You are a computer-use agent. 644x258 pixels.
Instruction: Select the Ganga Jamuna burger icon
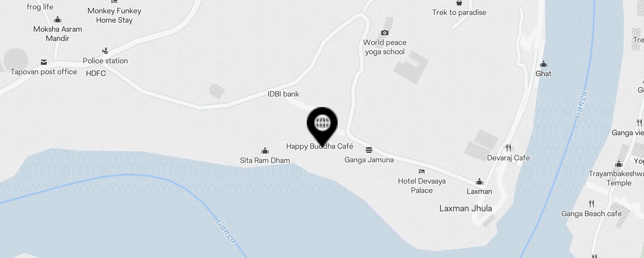click(369, 150)
